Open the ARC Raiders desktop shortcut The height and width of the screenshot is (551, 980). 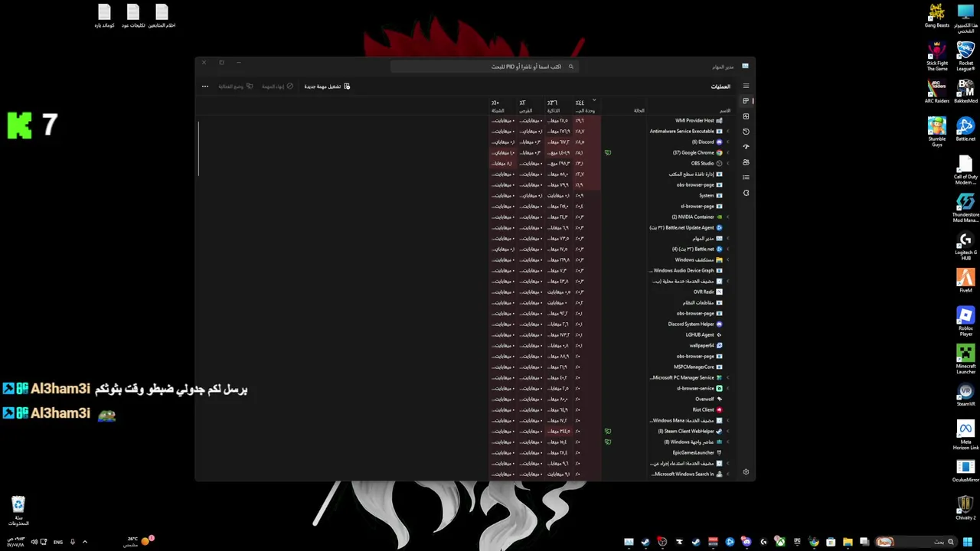click(937, 91)
